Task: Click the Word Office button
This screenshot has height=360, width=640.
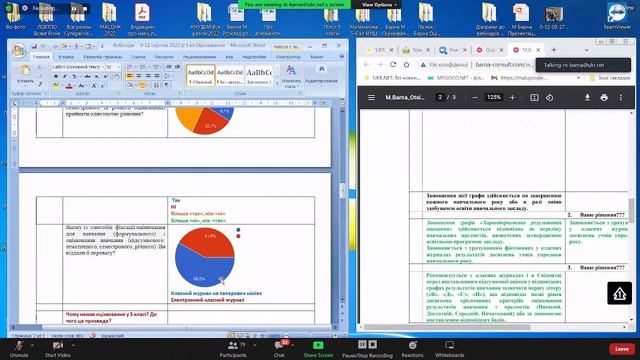Action: point(19,51)
